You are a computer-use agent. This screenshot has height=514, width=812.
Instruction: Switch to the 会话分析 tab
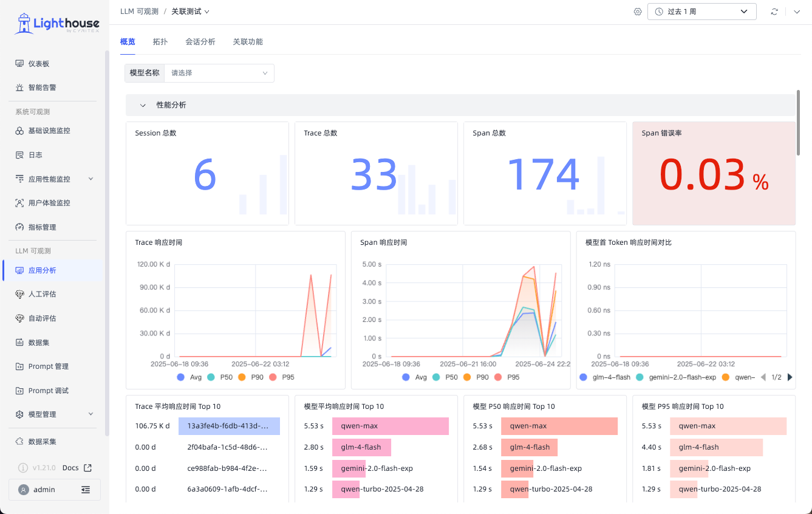200,42
